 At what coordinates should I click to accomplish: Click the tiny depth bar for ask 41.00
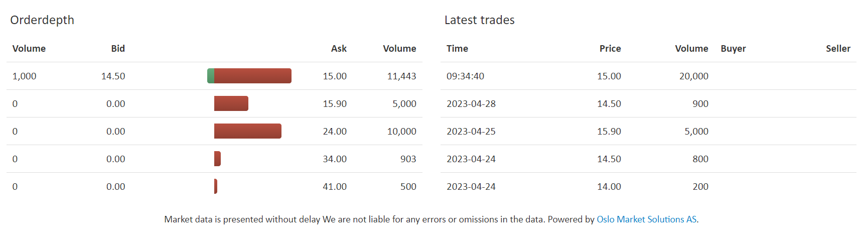[x=216, y=186]
